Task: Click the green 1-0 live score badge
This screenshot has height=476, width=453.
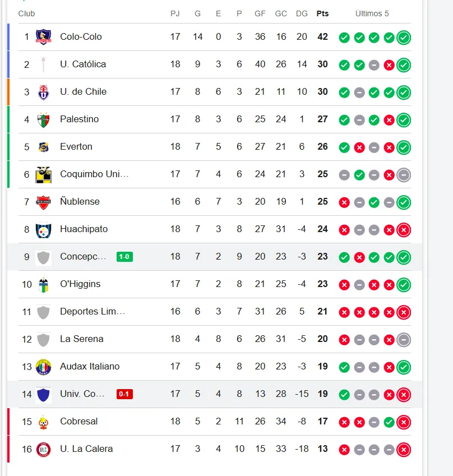Action: (x=124, y=257)
